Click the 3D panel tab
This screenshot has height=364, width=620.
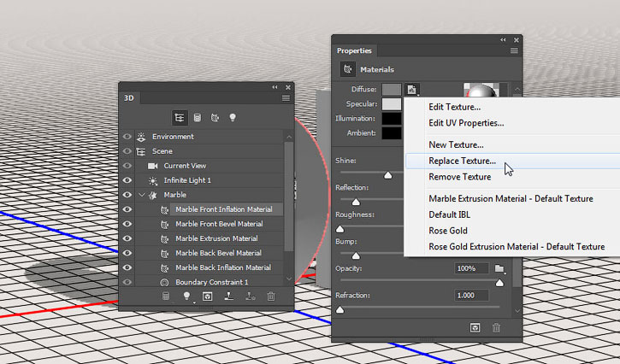(129, 98)
